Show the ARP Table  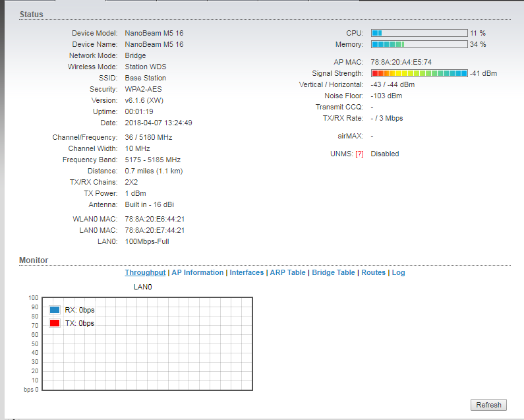click(x=288, y=272)
